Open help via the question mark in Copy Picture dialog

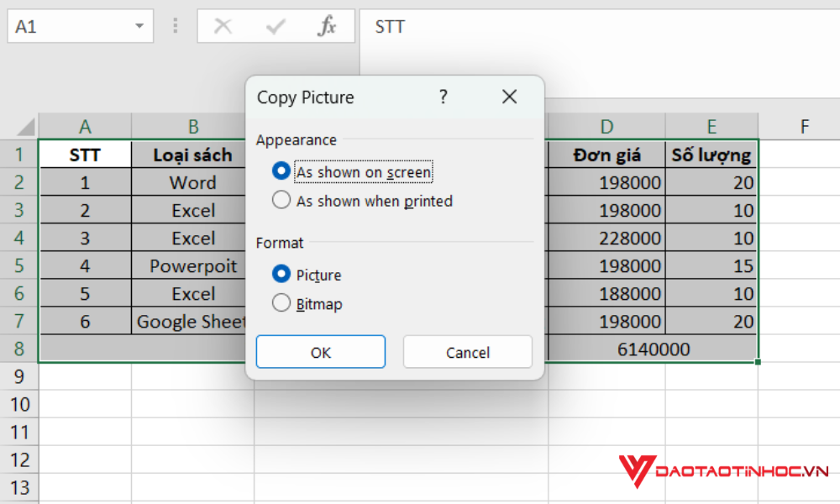(443, 97)
